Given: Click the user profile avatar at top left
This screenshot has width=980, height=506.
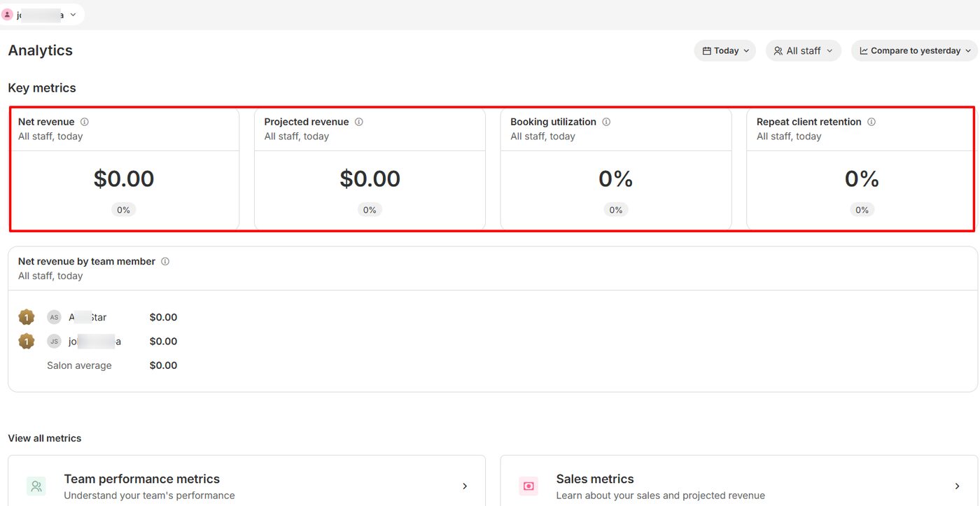Looking at the screenshot, I should [8, 15].
